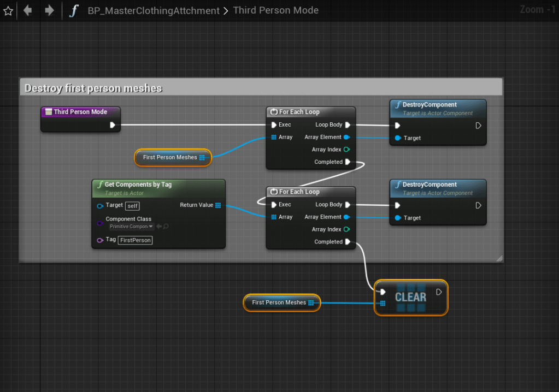
Task: Click the Third Person Mode breadcrumb label
Action: pyautogui.click(x=275, y=10)
